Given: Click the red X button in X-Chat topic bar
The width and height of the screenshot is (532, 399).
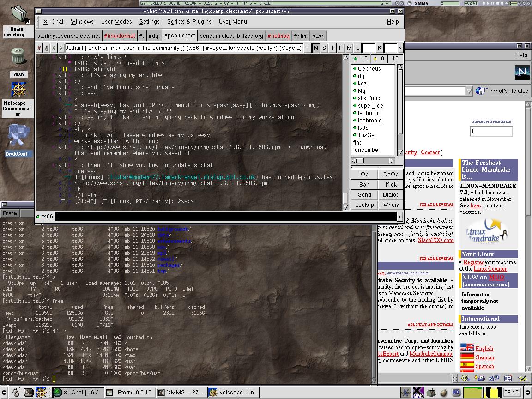Looking at the screenshot, I should pyautogui.click(x=39, y=48).
